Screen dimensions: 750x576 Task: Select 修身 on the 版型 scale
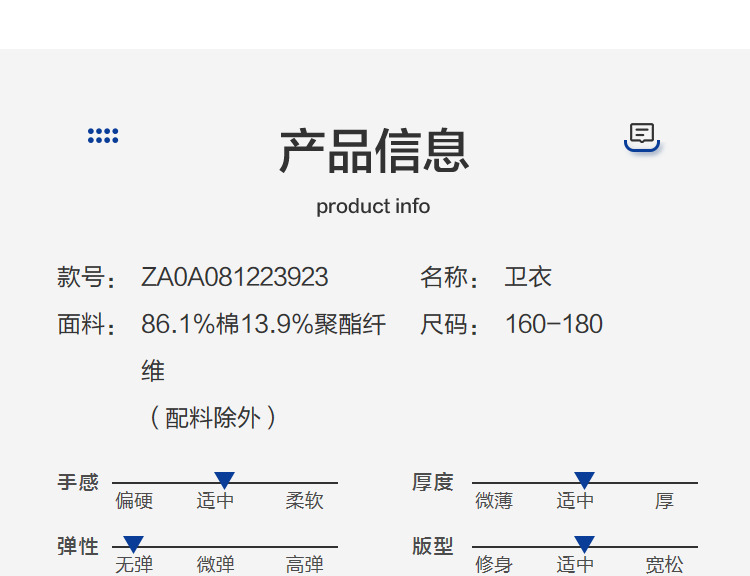pyautogui.click(x=494, y=565)
